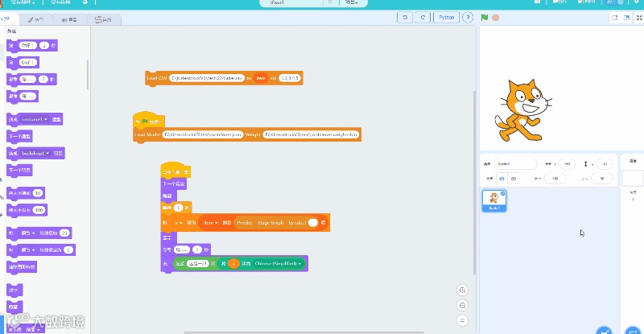The width and height of the screenshot is (644, 334).
Task: Edit the sprite direction field
Action: [602, 179]
